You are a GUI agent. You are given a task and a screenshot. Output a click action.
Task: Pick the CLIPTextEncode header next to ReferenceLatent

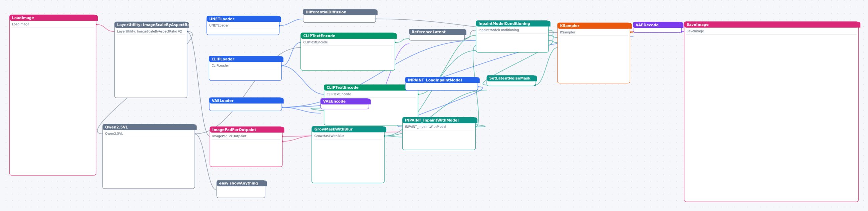tap(349, 36)
